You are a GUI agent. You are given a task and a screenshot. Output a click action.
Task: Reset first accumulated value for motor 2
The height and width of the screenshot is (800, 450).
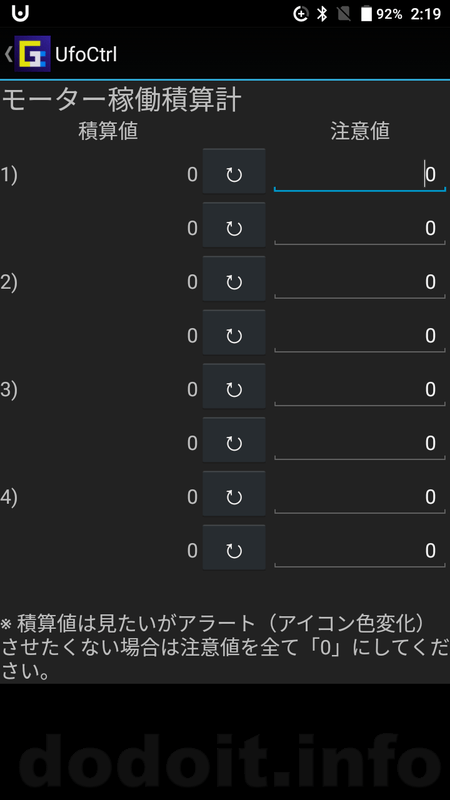(x=234, y=279)
